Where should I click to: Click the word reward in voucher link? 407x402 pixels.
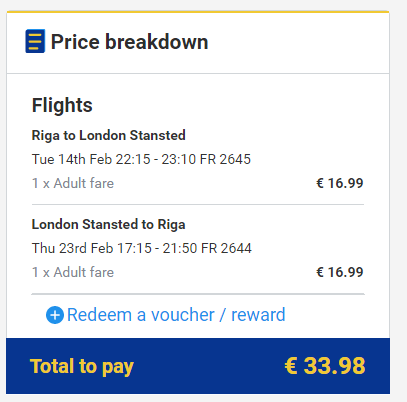pos(258,315)
